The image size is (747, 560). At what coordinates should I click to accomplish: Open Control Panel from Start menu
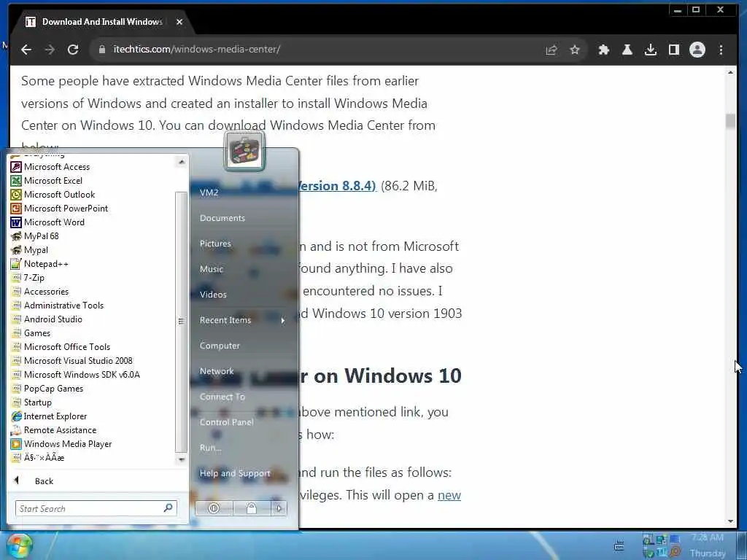pyautogui.click(x=226, y=422)
